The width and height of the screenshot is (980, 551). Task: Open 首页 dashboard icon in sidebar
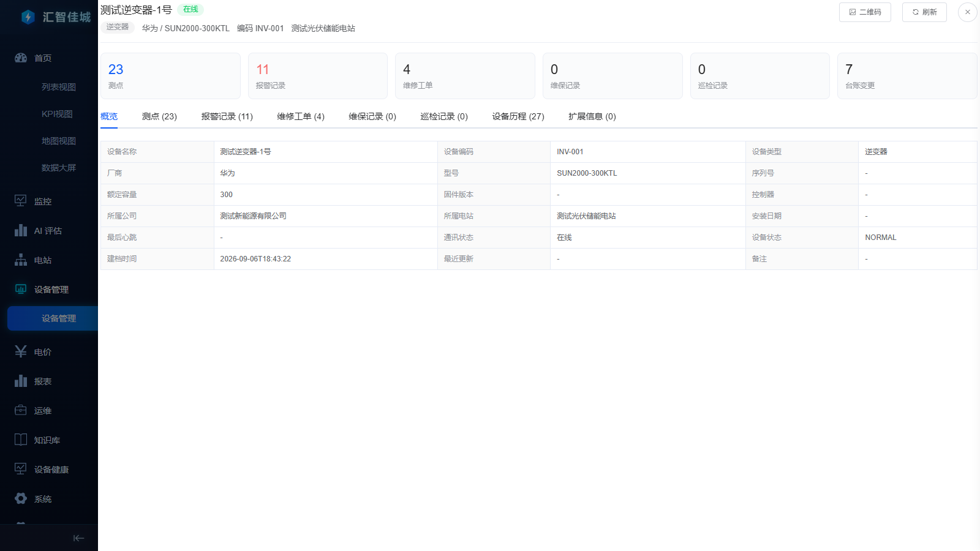(21, 58)
